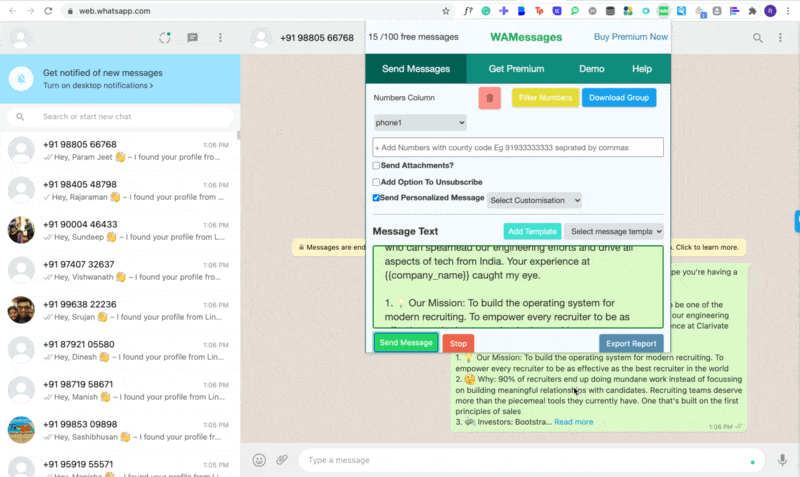
Task: Open the conversation options menu dots
Action: point(780,38)
